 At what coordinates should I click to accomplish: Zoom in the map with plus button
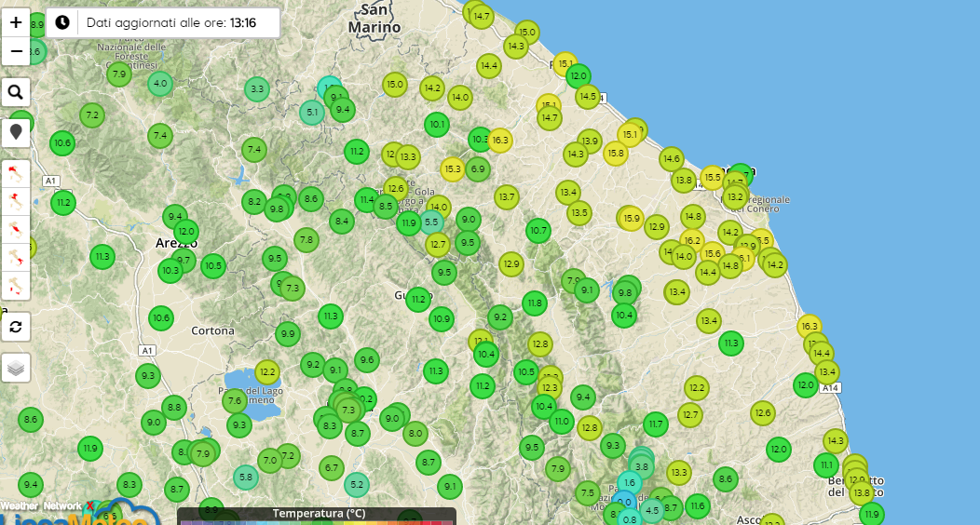pos(16,22)
